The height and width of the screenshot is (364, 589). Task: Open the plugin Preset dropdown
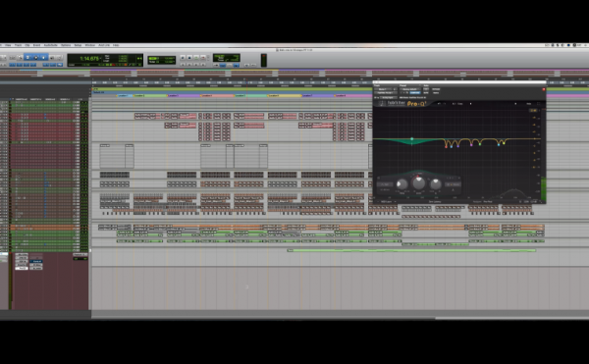[x=409, y=89]
